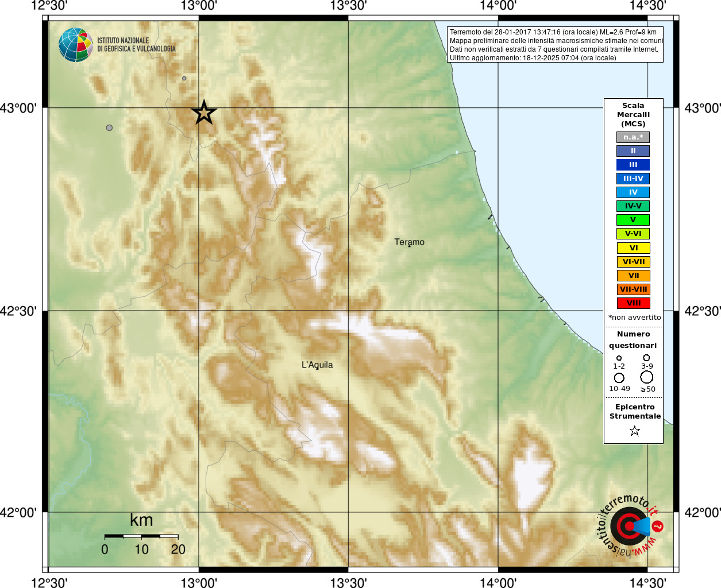Click the 'Terremoto del 28-01-2017' info line
721x588 pixels.
coord(553,32)
